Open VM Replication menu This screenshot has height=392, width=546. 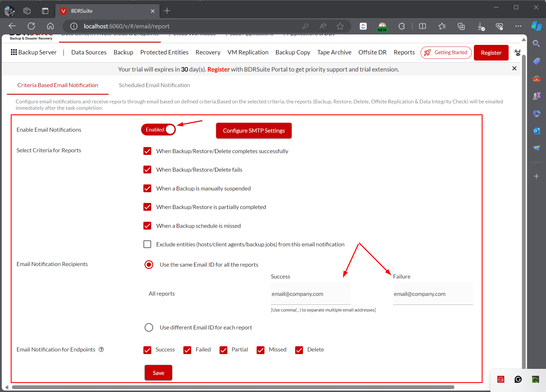(x=248, y=52)
